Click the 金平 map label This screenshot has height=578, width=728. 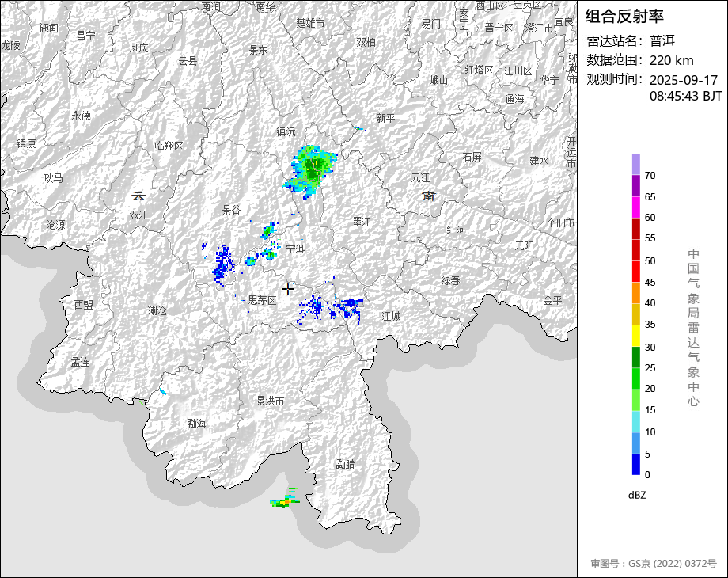[x=552, y=301]
